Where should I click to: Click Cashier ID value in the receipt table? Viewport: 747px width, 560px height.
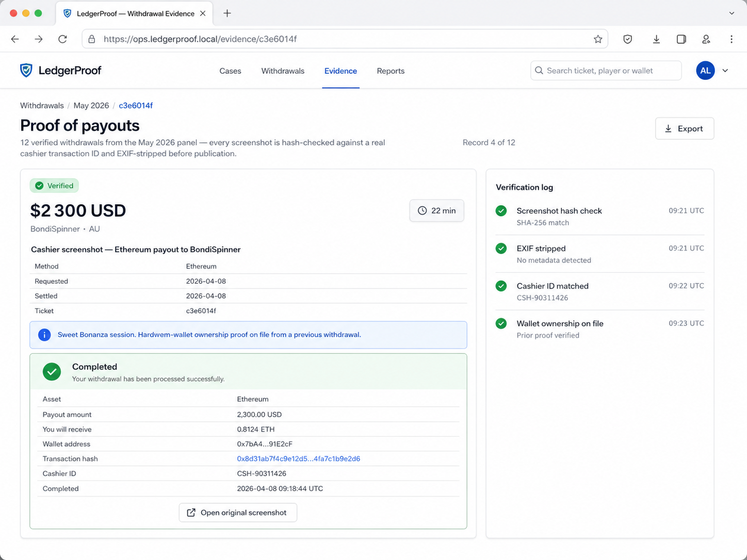coord(262,473)
